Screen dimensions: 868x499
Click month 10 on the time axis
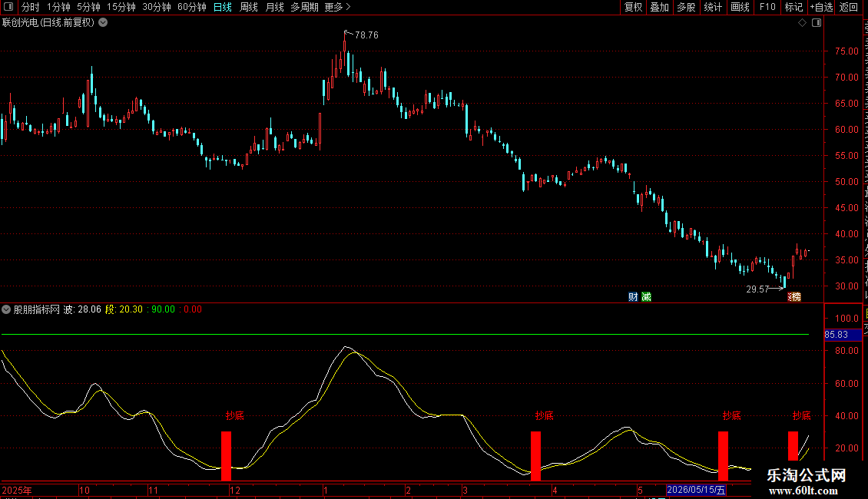coord(84,490)
